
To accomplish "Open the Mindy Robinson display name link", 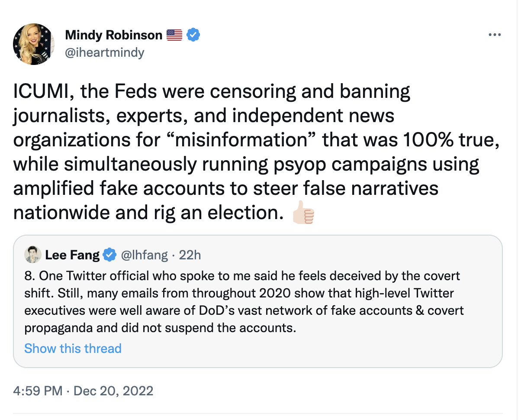I will pyautogui.click(x=113, y=35).
